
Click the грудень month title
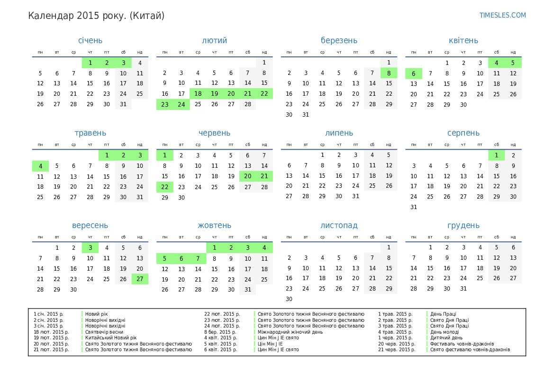pyautogui.click(x=463, y=226)
